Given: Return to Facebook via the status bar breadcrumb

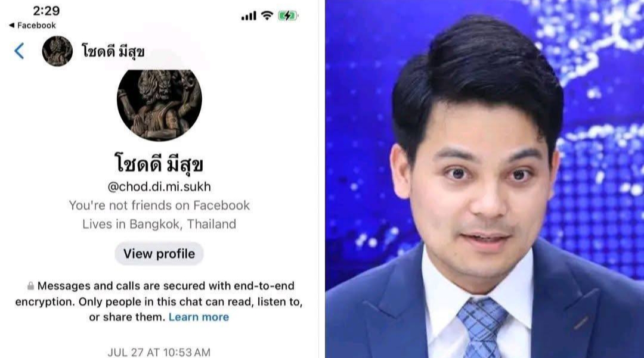Looking at the screenshot, I should click(32, 26).
